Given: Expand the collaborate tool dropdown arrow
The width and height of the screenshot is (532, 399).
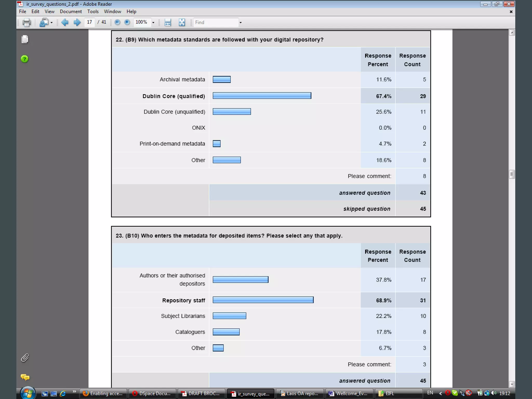Looking at the screenshot, I should tap(51, 23).
